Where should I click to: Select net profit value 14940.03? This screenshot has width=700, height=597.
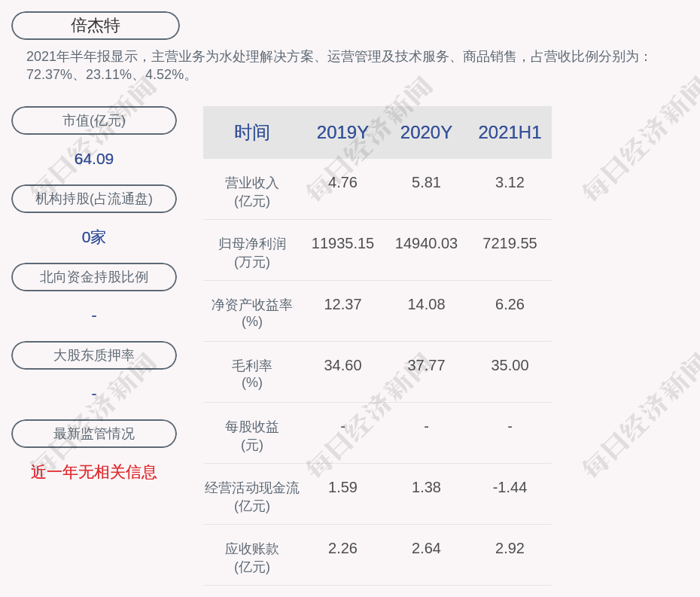pos(426,243)
